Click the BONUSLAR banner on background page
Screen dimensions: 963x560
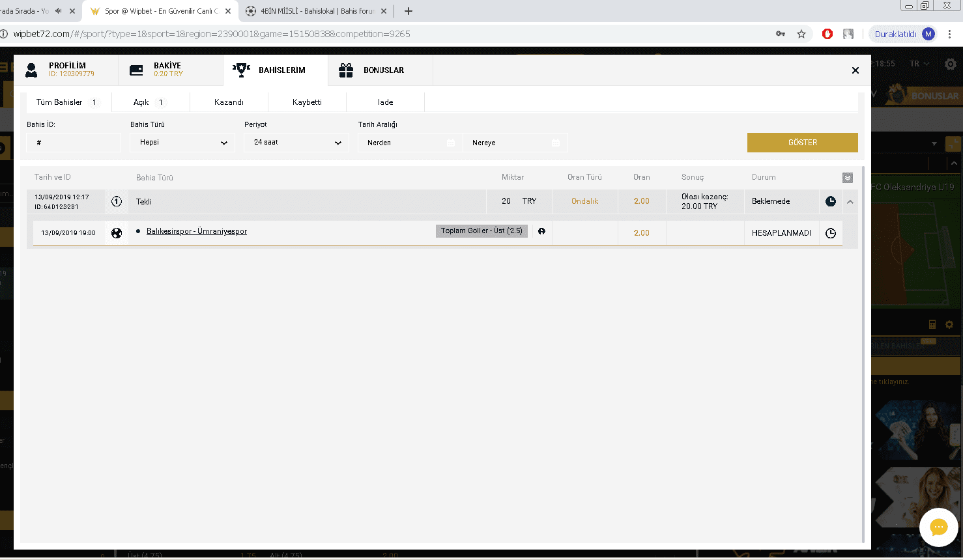click(924, 95)
